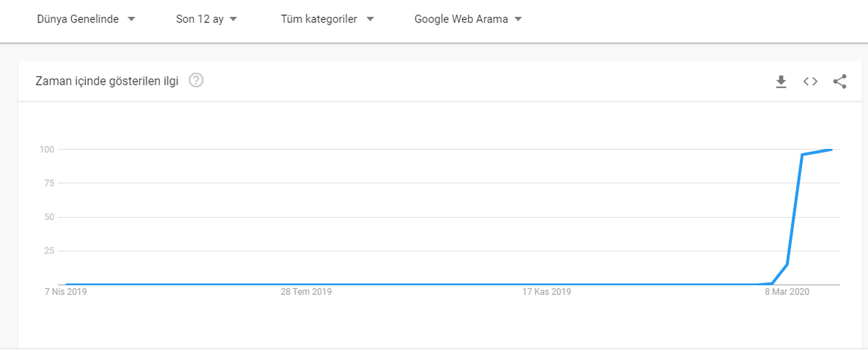Open the Google Web Arama search type

pyautogui.click(x=468, y=19)
